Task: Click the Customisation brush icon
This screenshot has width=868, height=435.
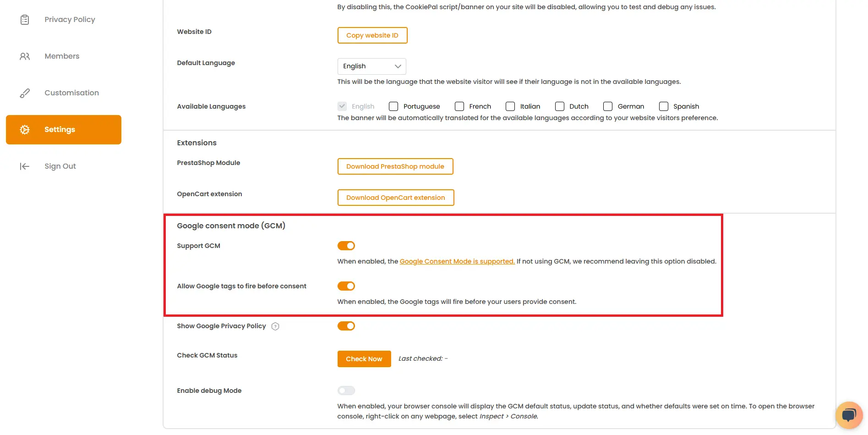Action: 24,93
